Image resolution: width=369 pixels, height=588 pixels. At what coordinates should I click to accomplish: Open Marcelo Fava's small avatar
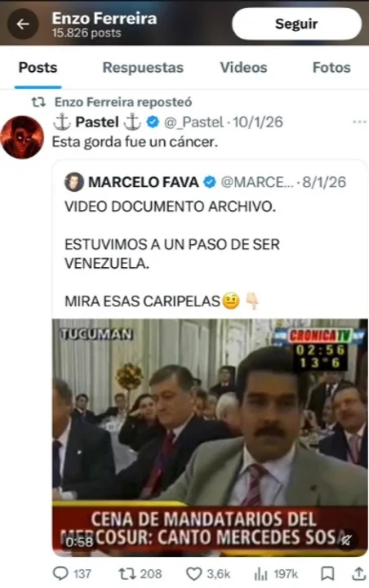[73, 182]
